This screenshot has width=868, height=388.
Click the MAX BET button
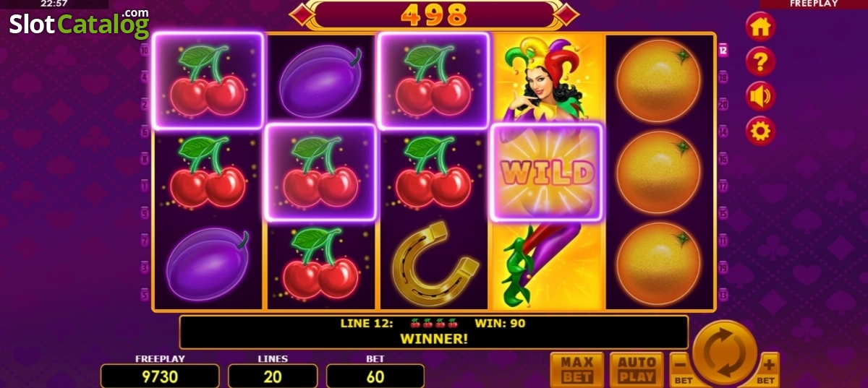pos(577,369)
